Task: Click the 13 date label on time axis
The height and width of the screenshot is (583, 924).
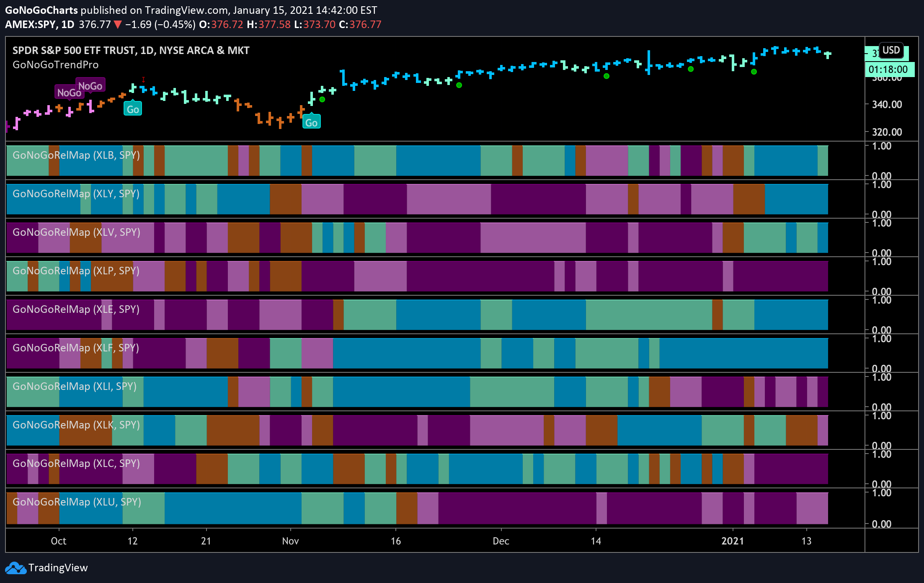Action: coord(806,541)
